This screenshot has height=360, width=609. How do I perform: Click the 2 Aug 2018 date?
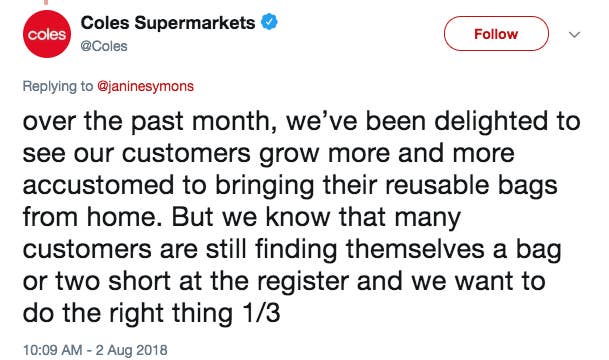point(131,350)
